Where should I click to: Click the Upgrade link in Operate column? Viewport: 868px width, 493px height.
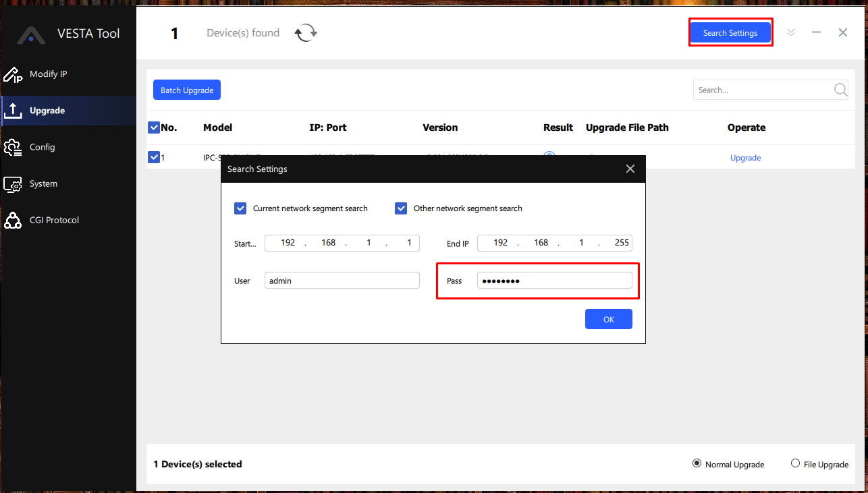745,158
